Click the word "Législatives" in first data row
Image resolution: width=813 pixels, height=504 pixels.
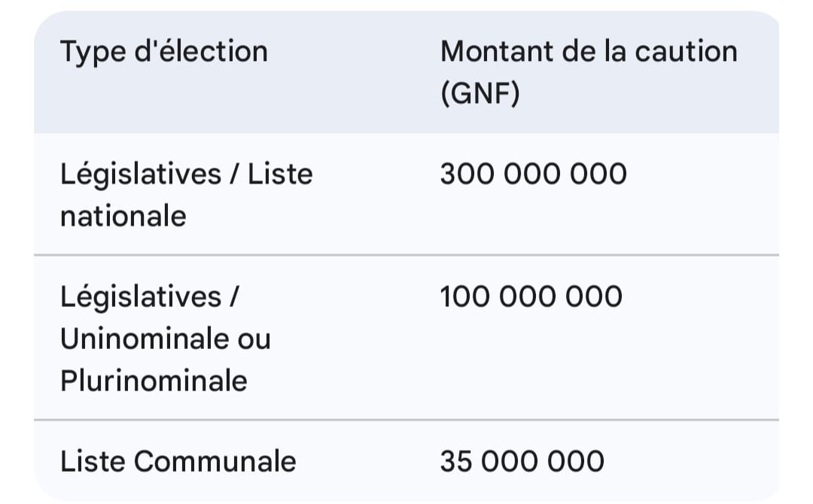point(141,175)
